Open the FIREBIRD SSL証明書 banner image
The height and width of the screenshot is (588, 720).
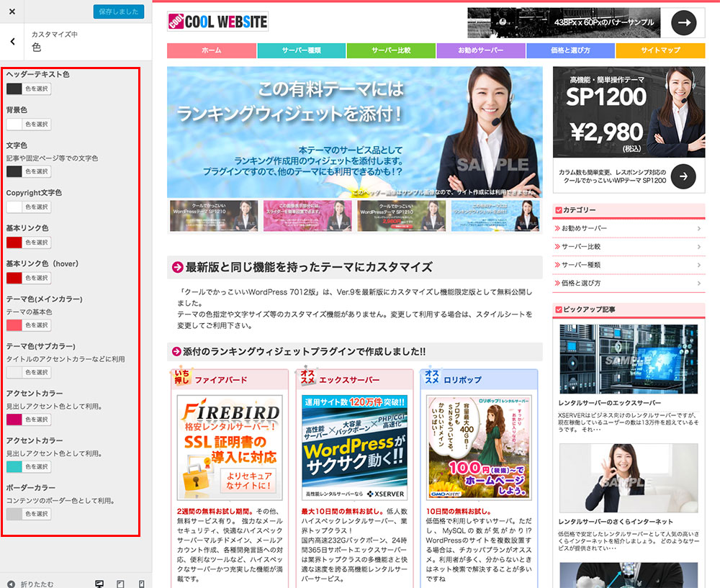230,448
